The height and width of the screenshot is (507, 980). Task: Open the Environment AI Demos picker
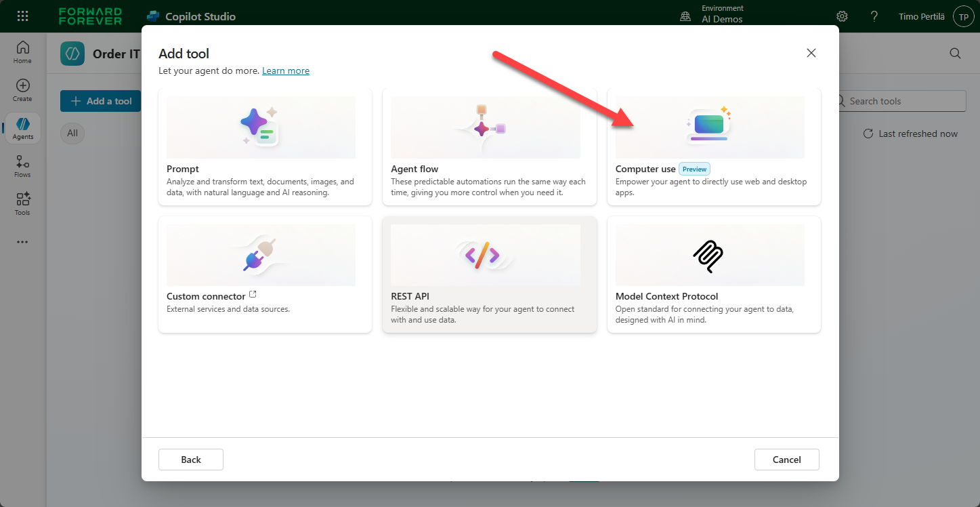pos(716,14)
